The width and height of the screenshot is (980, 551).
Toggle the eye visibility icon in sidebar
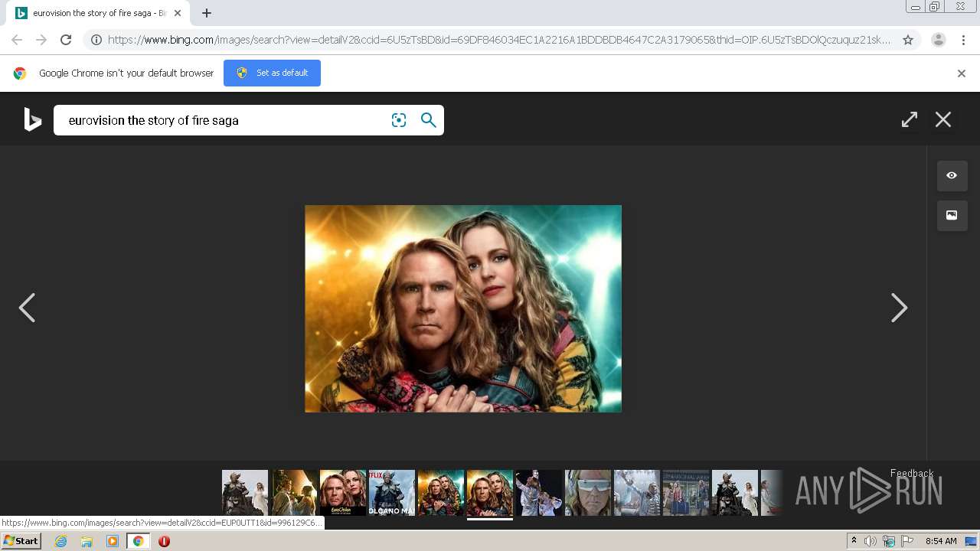[952, 175]
